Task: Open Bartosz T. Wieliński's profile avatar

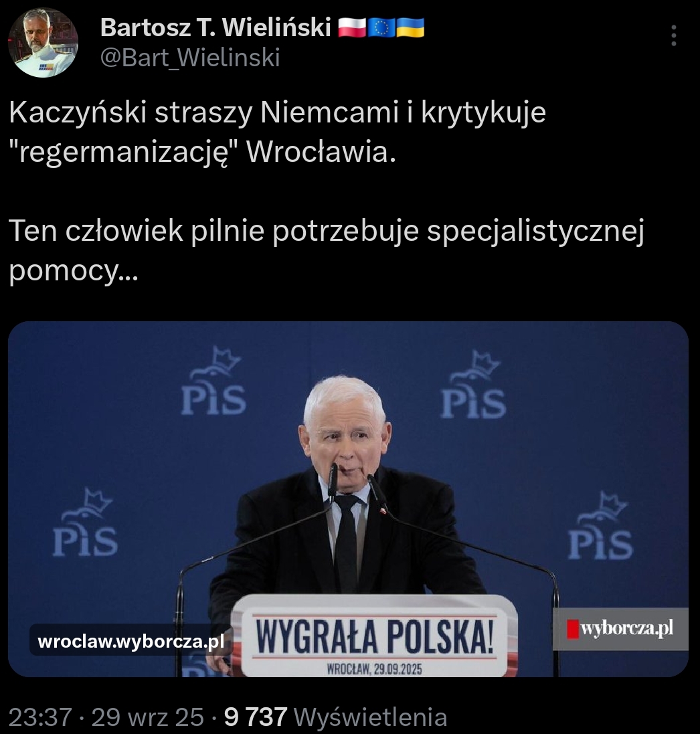Action: pos(43,42)
